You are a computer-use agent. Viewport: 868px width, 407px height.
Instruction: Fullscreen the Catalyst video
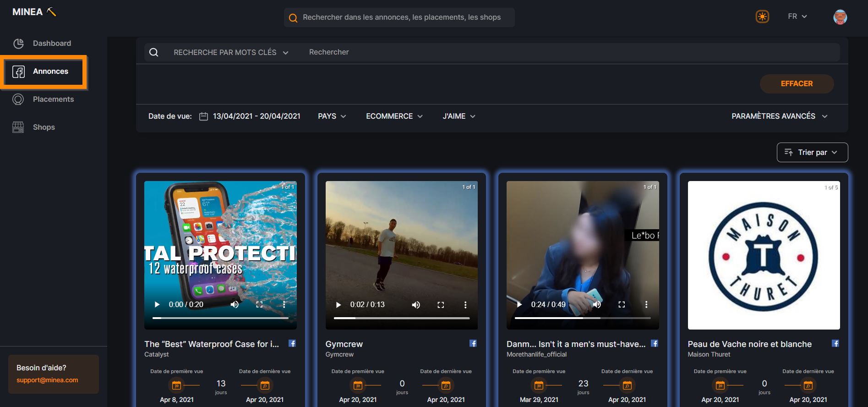[259, 304]
